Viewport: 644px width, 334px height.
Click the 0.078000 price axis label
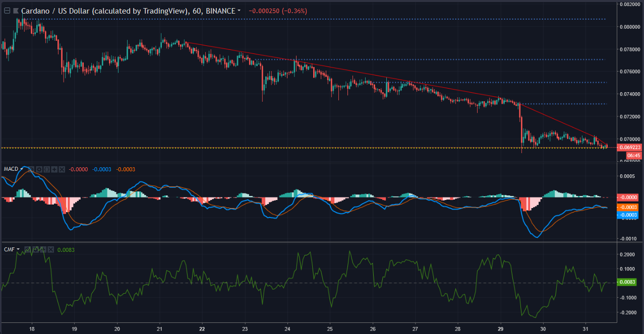pos(631,49)
